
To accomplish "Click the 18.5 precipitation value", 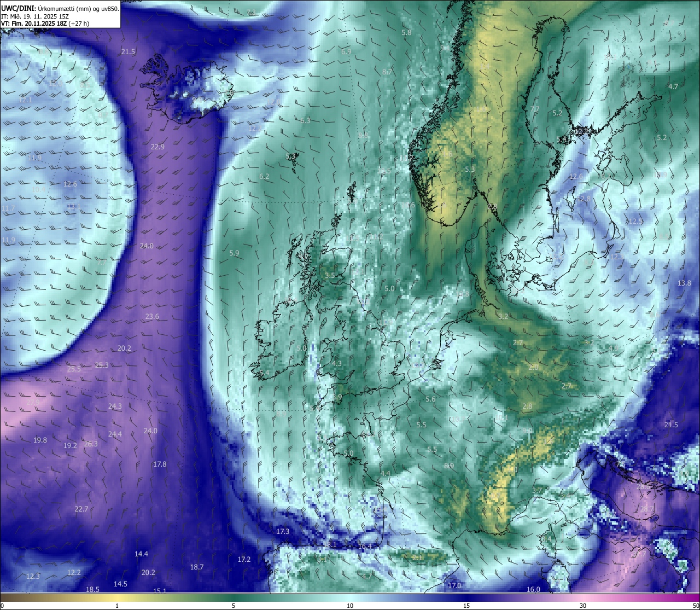I will click(93, 590).
